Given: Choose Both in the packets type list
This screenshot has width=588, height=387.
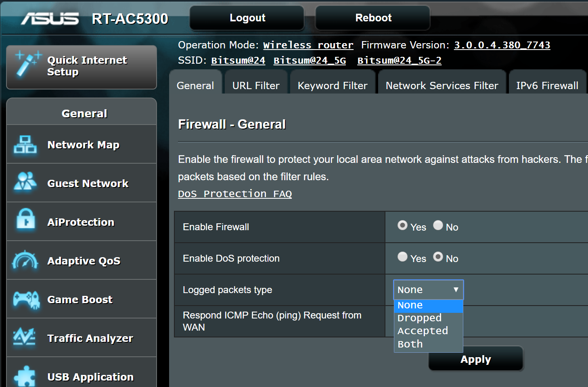Looking at the screenshot, I should (429, 344).
